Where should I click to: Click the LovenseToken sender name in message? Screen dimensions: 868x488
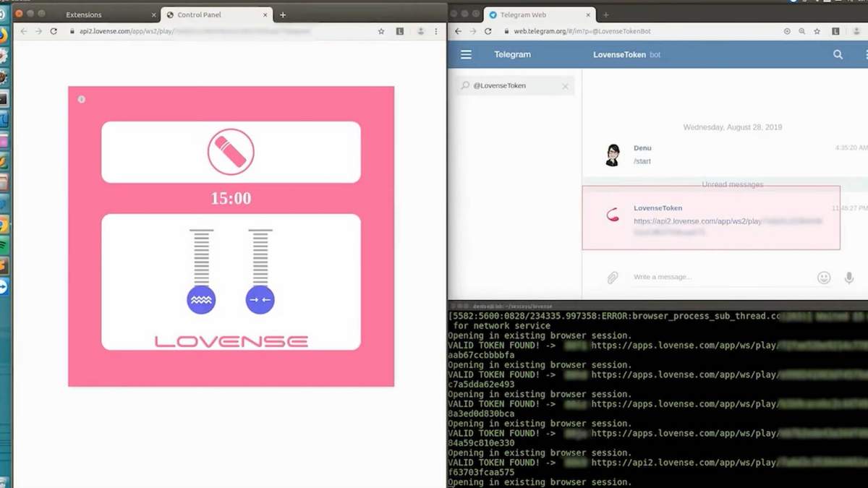pyautogui.click(x=658, y=208)
